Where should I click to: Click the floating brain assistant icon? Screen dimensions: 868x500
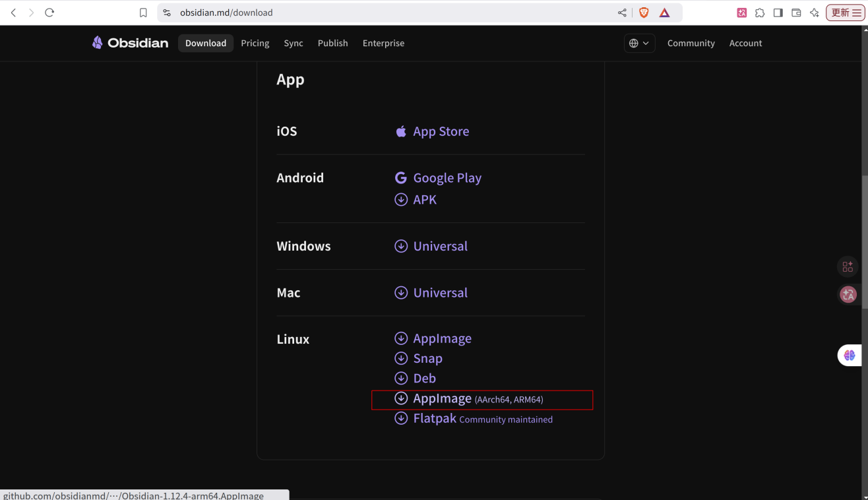[x=850, y=355]
